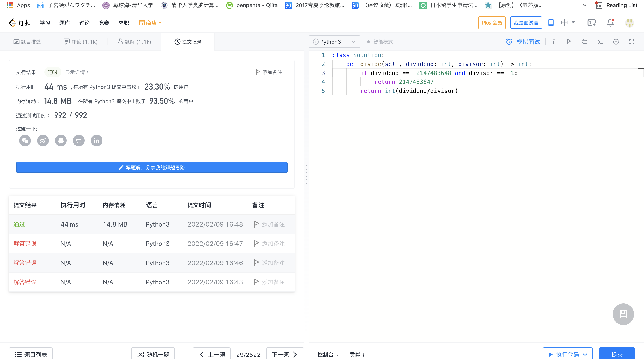Share result to WeChat
The image size is (644, 359).
(x=25, y=141)
